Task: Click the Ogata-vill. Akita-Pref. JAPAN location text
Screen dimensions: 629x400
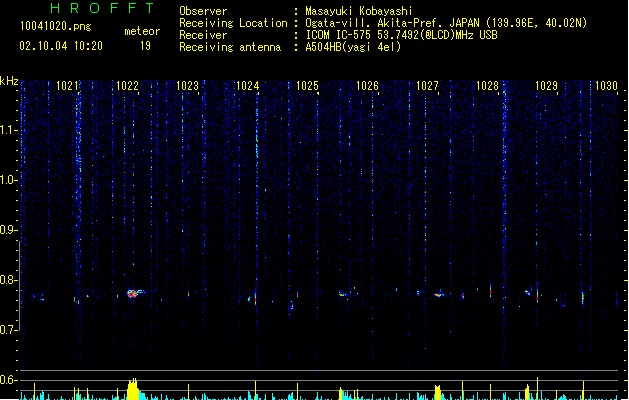Action: [x=446, y=23]
